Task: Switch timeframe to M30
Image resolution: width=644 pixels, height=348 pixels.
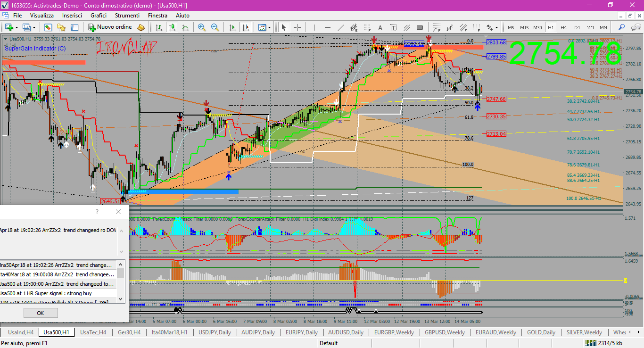Action: click(537, 27)
